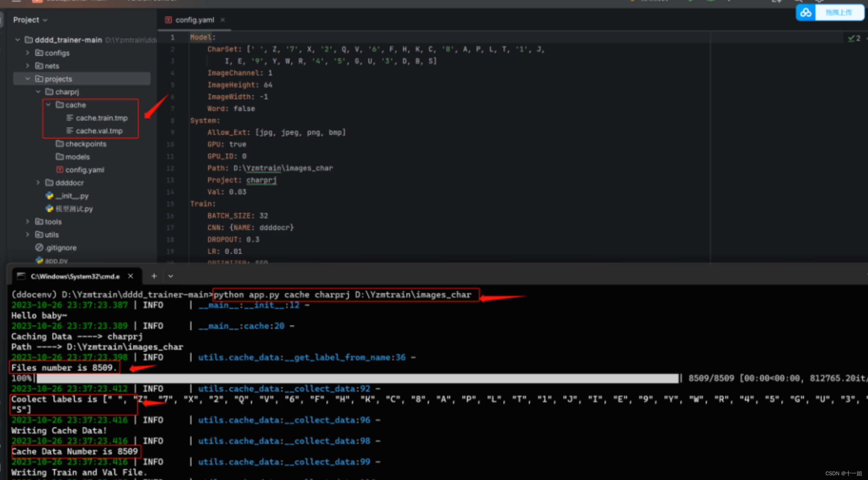Collapse the dddd_trainer-main root folder
Screen dimensions: 868x480
[x=17, y=40]
